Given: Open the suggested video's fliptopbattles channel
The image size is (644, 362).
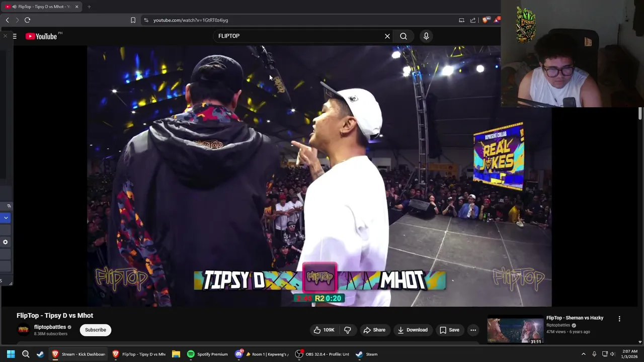Looking at the screenshot, I should coord(558,325).
